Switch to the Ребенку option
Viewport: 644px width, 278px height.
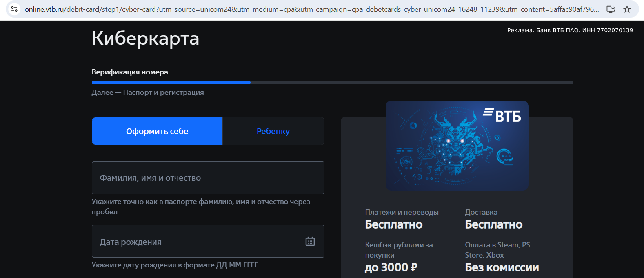coord(273,131)
